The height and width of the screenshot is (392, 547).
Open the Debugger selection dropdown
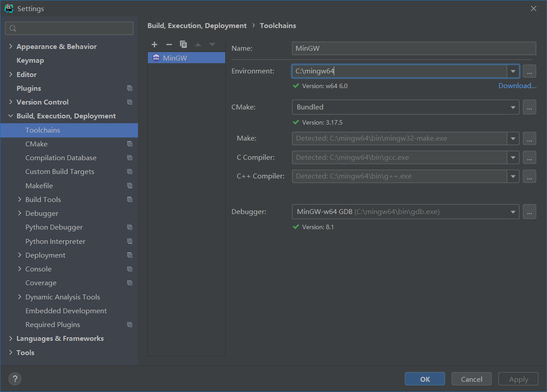(x=513, y=212)
